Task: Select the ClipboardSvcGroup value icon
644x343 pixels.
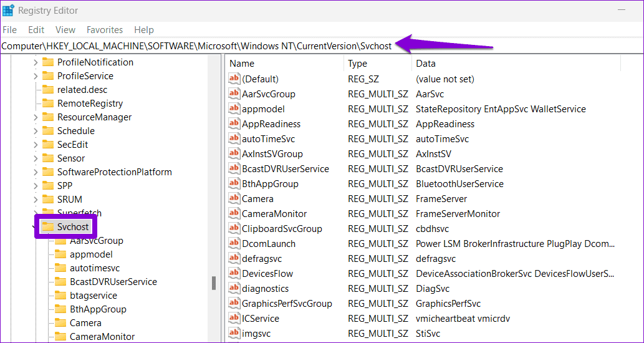Action: (x=234, y=229)
